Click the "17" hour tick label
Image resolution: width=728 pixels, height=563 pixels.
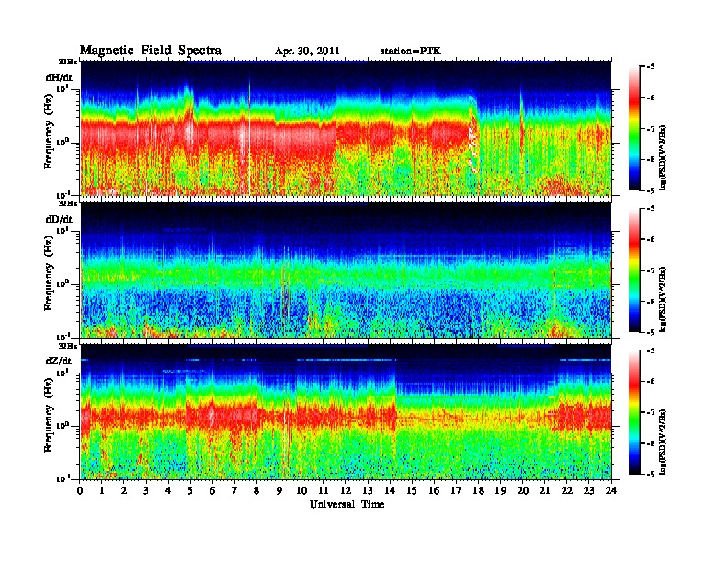point(456,491)
